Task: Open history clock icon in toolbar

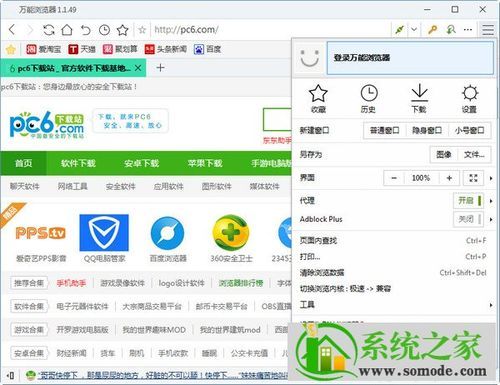Action: 104,30
